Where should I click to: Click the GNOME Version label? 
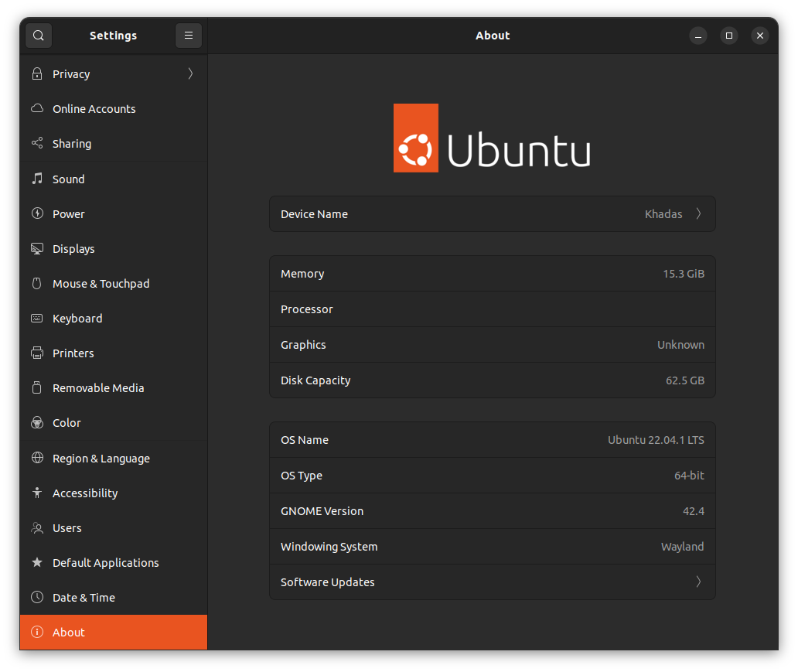point(322,511)
